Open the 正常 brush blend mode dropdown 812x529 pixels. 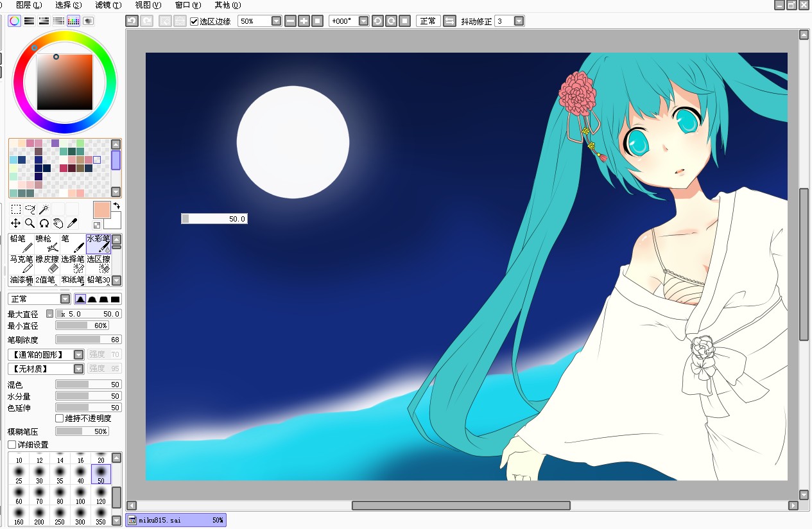65,299
